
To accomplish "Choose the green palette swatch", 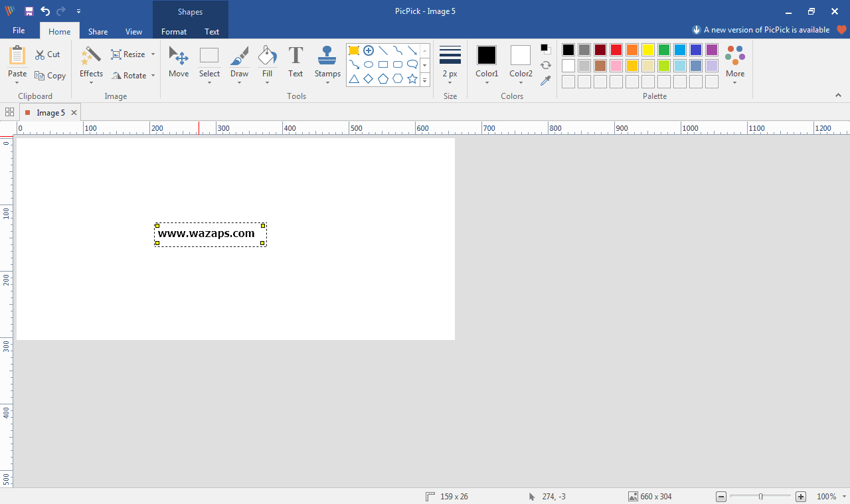I will 664,50.
